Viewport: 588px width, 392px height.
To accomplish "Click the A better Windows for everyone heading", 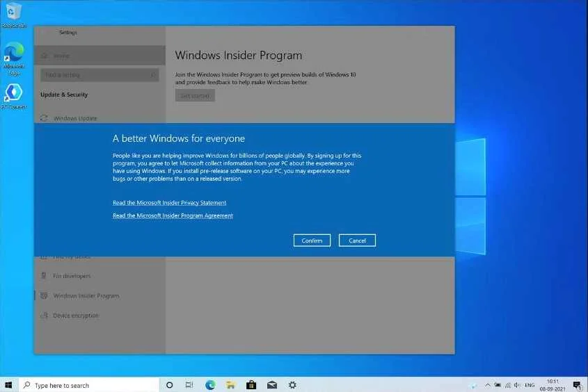I will coord(179,138).
